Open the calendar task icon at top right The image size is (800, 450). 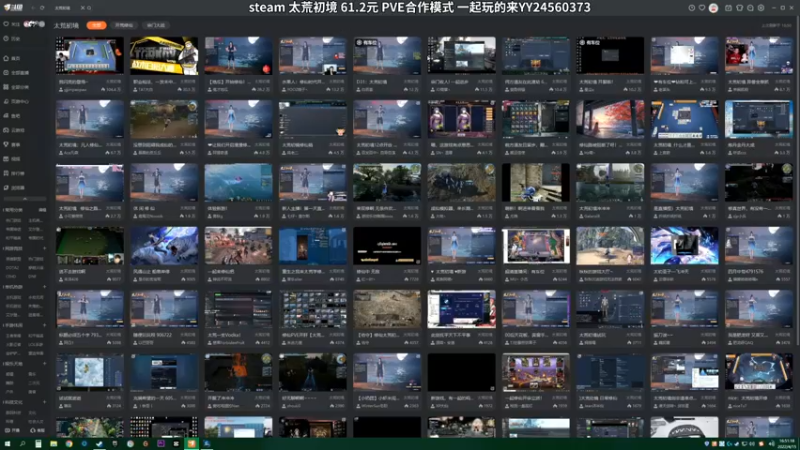click(x=729, y=8)
